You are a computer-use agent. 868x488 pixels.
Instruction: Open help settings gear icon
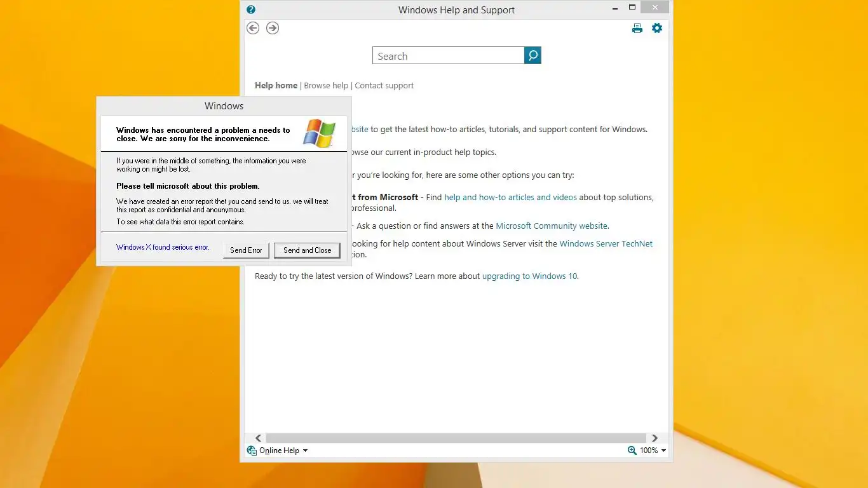(657, 28)
